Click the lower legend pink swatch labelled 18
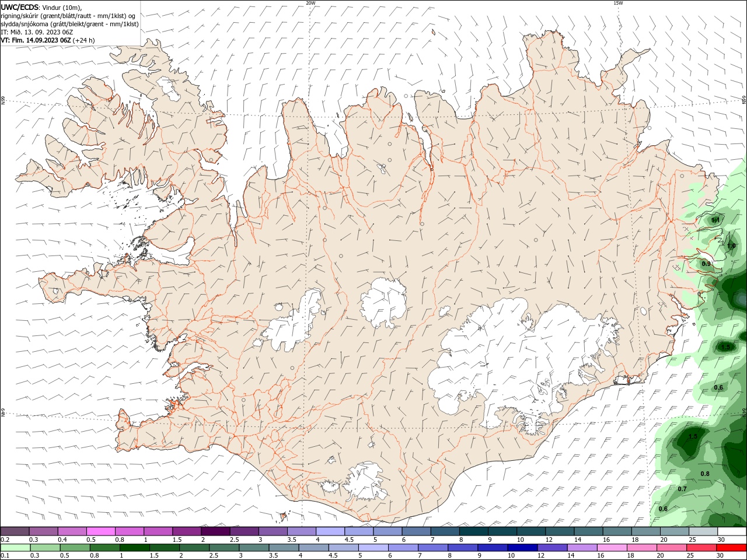Image resolution: width=747 pixels, height=560 pixels. coord(642,548)
